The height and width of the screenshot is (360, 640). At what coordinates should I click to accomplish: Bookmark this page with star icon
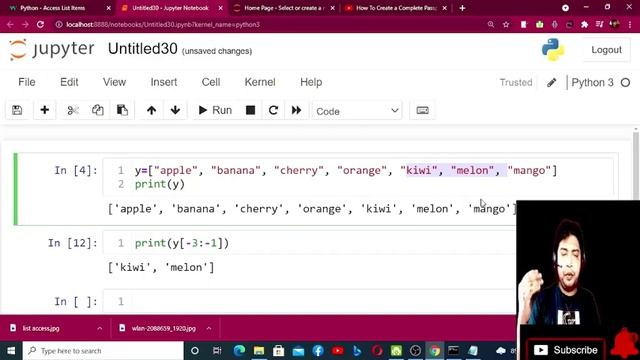tap(506, 24)
